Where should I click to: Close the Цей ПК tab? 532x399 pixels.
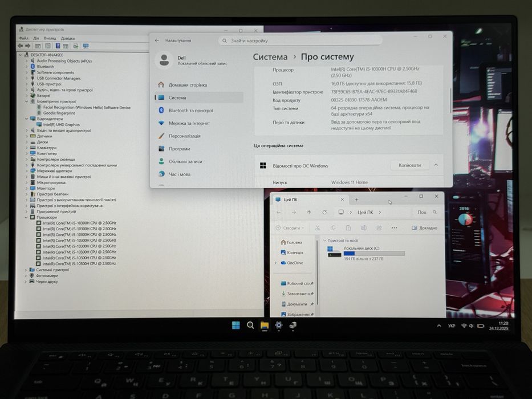[342, 199]
